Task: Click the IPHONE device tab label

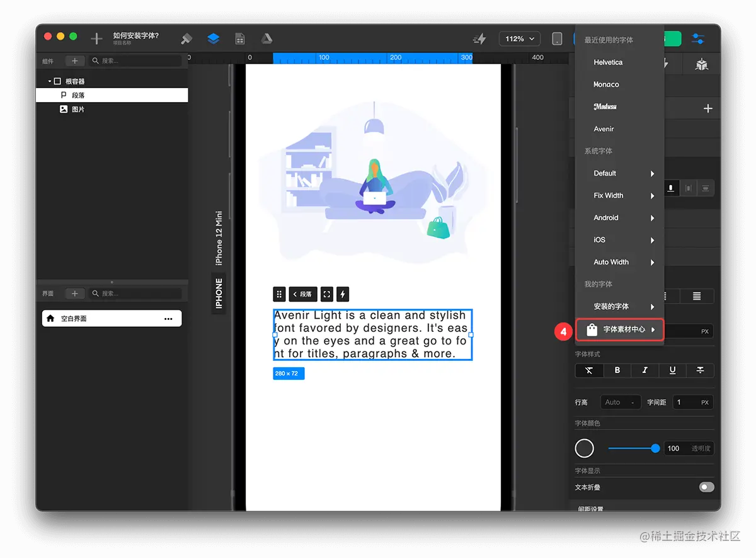Action: coord(219,293)
